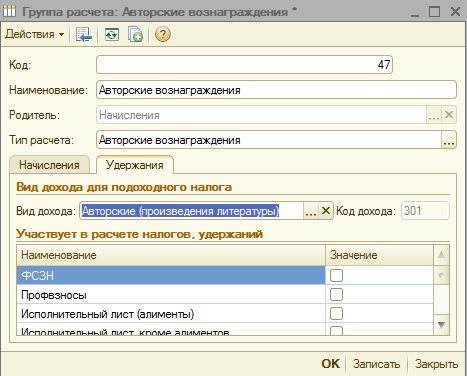Image resolution: width=467 pixels, height=376 pixels.
Task: Click the Код input field
Action: pyautogui.click(x=244, y=65)
